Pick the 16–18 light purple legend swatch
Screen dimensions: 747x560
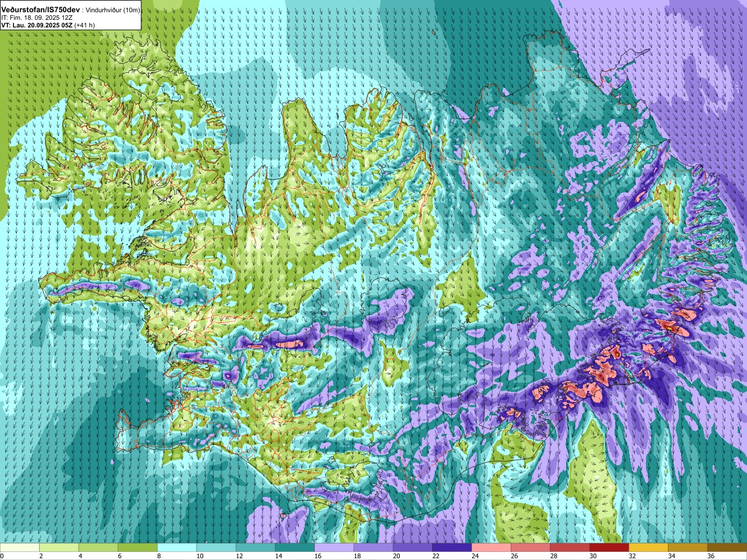334,548
